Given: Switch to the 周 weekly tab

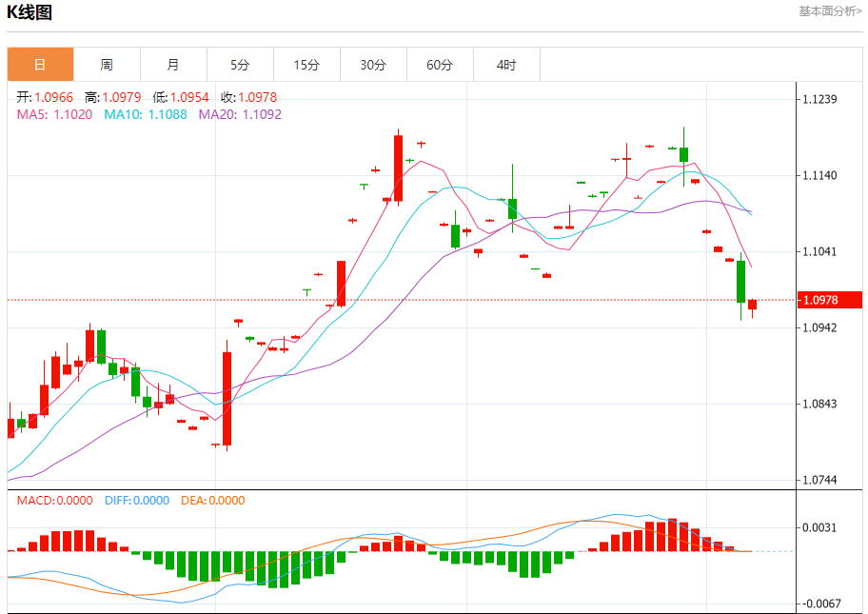Looking at the screenshot, I should click(x=107, y=65).
